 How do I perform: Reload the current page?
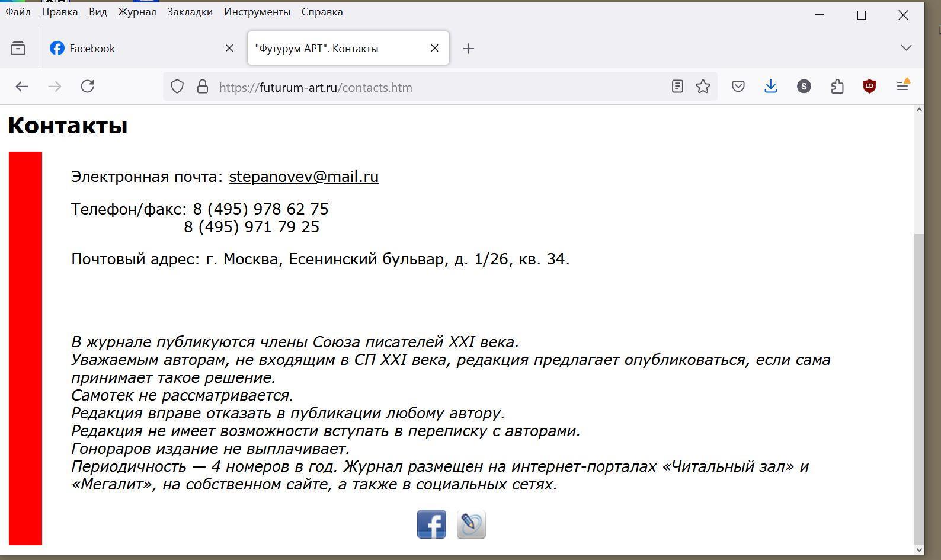[x=88, y=87]
